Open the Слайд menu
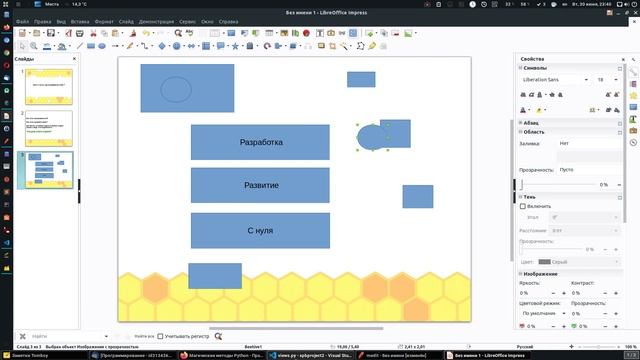Viewport: 640px width, 360px height. (x=126, y=22)
